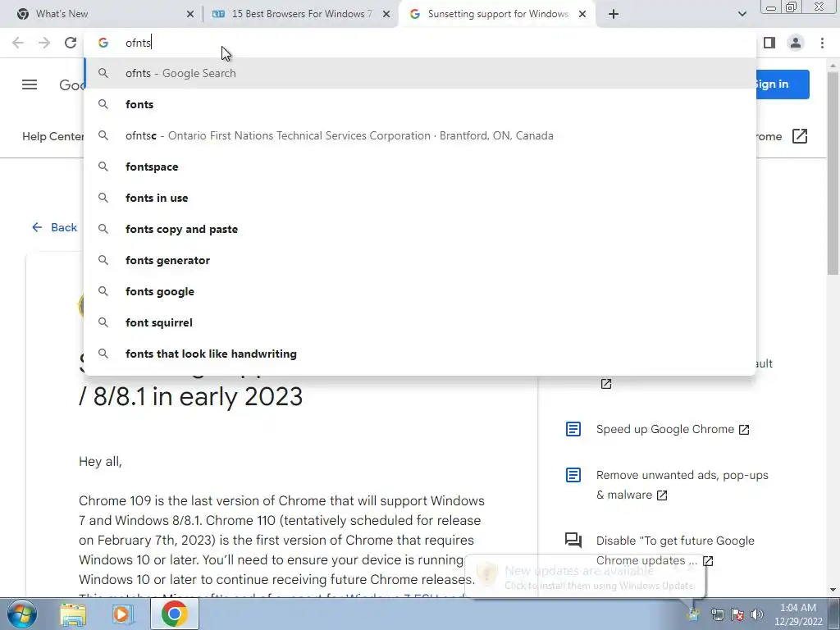Close the 15 Best Browsers tab
Screen dimensions: 840x630
pyautogui.click(x=386, y=15)
